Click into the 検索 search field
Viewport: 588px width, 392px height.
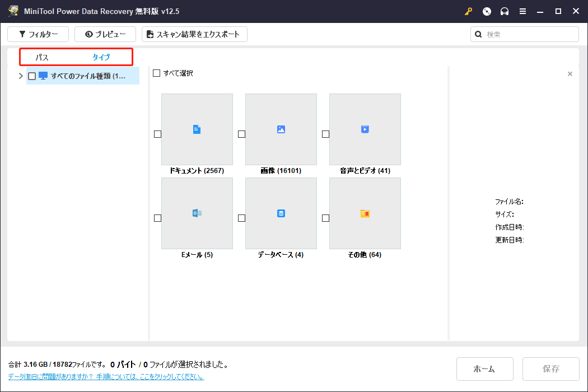click(525, 35)
